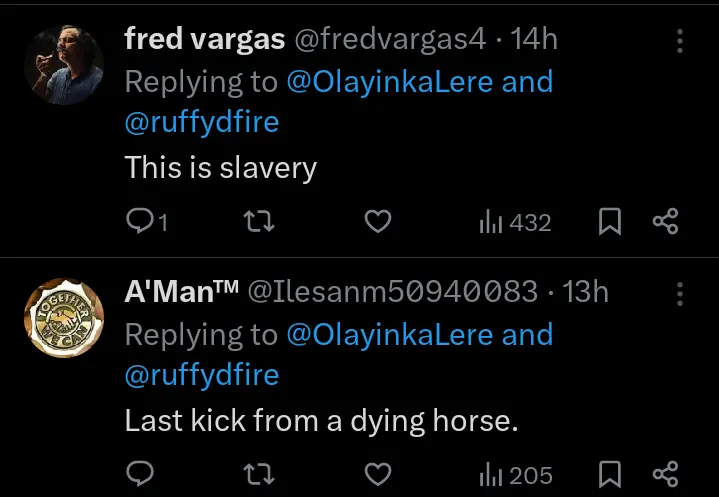Open @ruffydfire mention in A'Man's reply
Image resolution: width=719 pixels, height=497 pixels.
(x=202, y=375)
